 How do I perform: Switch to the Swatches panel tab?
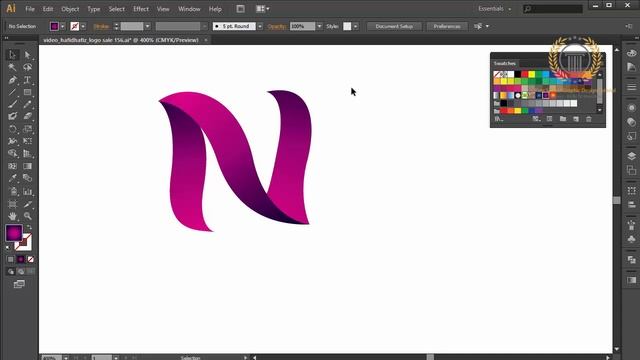pyautogui.click(x=504, y=63)
